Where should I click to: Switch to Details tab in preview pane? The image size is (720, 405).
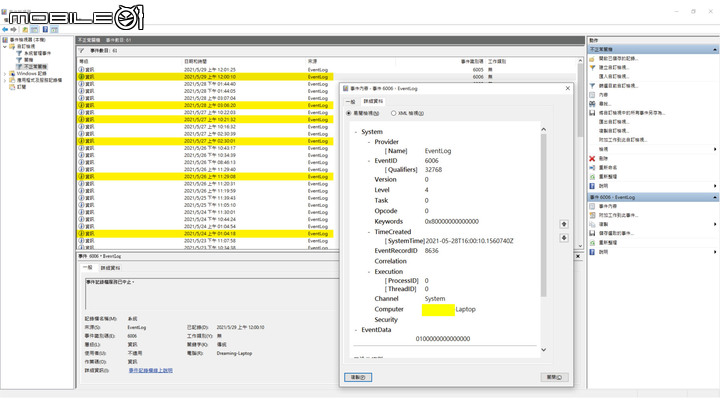tap(110, 268)
